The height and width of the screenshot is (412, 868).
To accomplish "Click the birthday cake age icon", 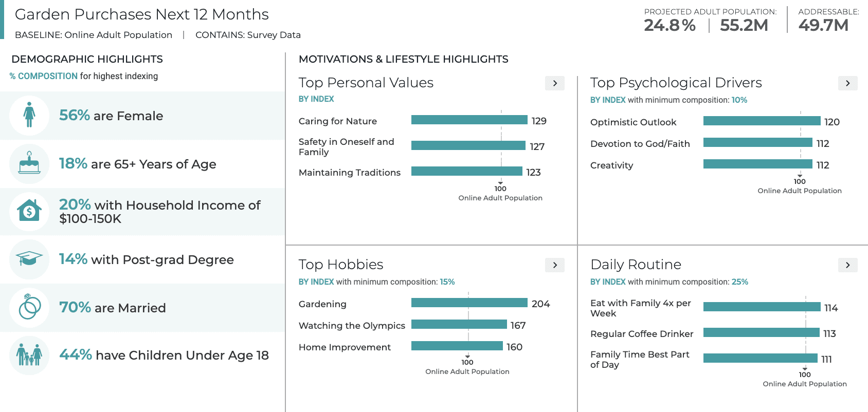I will pyautogui.click(x=29, y=163).
